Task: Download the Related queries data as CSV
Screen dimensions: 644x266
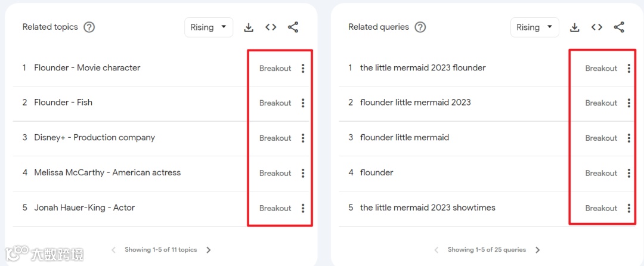Action: [575, 27]
